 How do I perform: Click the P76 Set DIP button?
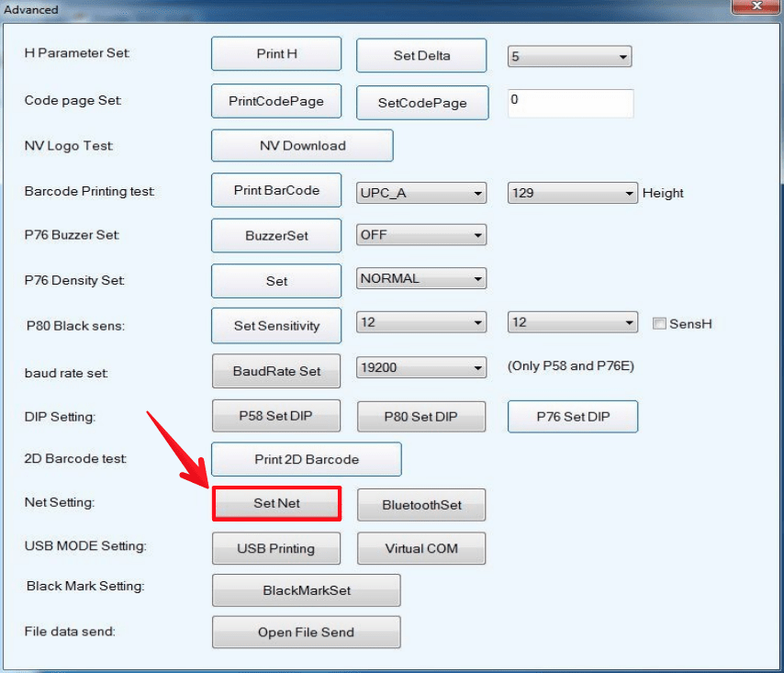pos(573,417)
